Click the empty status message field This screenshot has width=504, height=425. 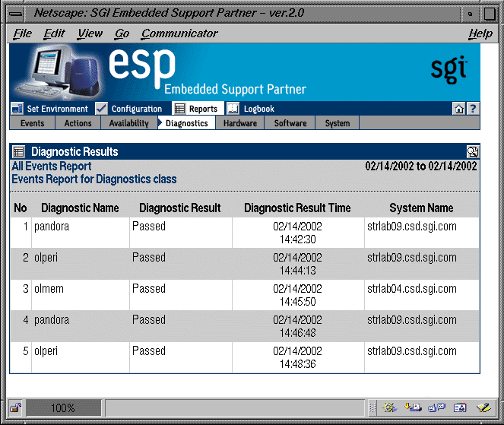click(235, 408)
